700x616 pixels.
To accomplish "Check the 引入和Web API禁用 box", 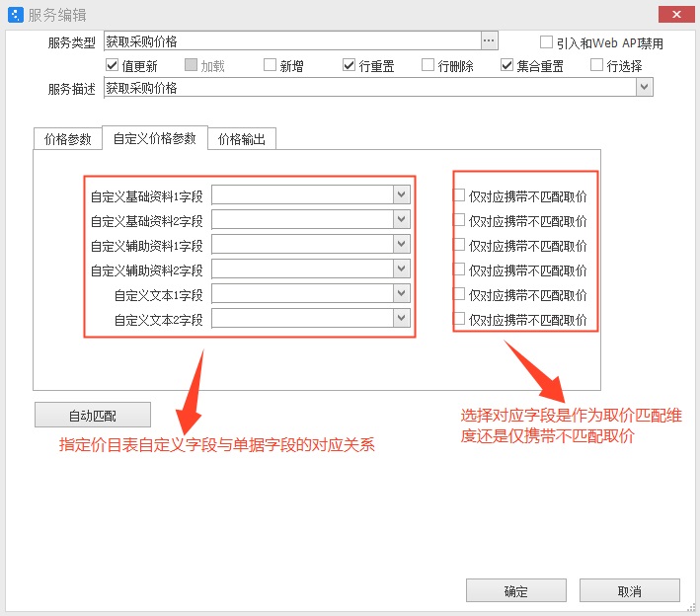I will pyautogui.click(x=547, y=42).
